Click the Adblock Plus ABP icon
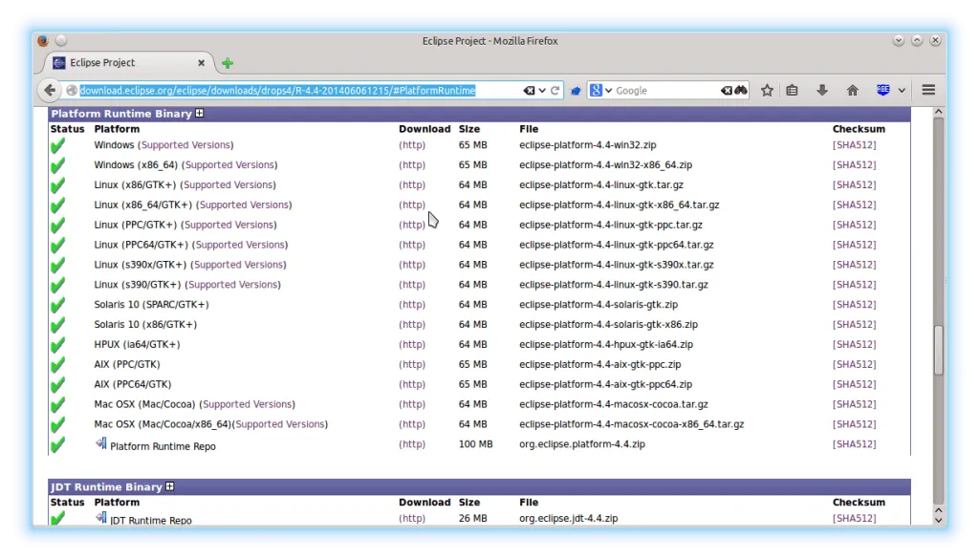Viewport: 979px width, 560px height. 883,91
